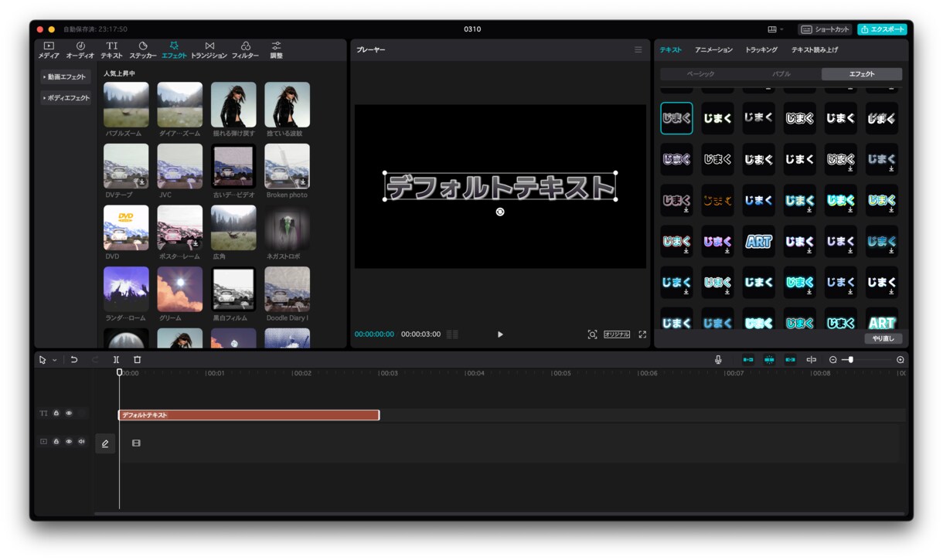
Task: Expand the ボディエフェクト category
Action: [x=66, y=98]
